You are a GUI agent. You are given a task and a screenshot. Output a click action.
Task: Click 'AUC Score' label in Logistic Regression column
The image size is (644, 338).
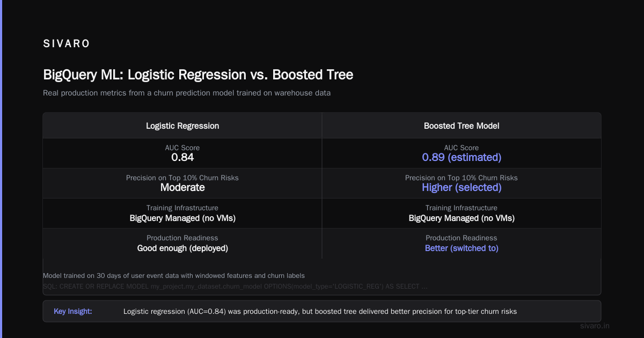point(182,148)
